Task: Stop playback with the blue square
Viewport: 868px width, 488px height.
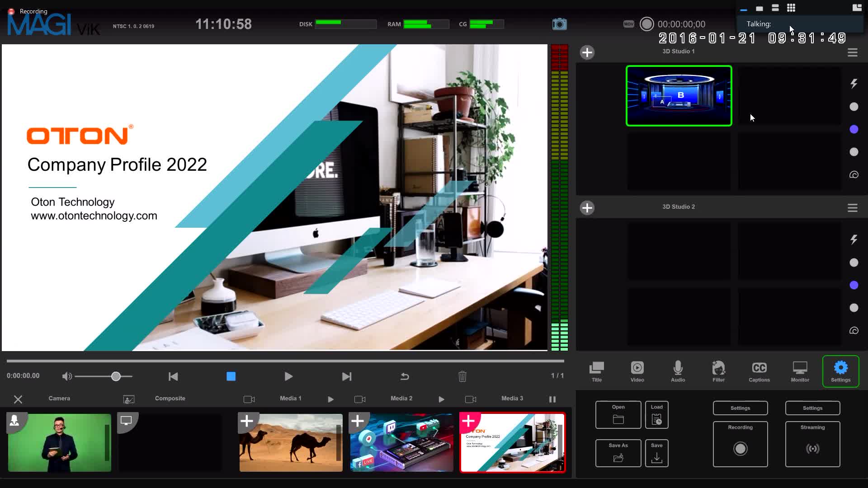Action: (231, 376)
